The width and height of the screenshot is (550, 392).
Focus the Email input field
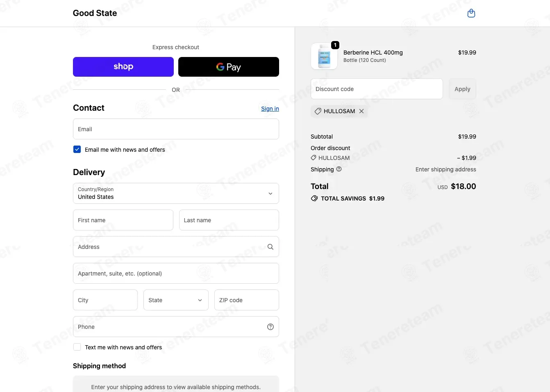click(176, 129)
